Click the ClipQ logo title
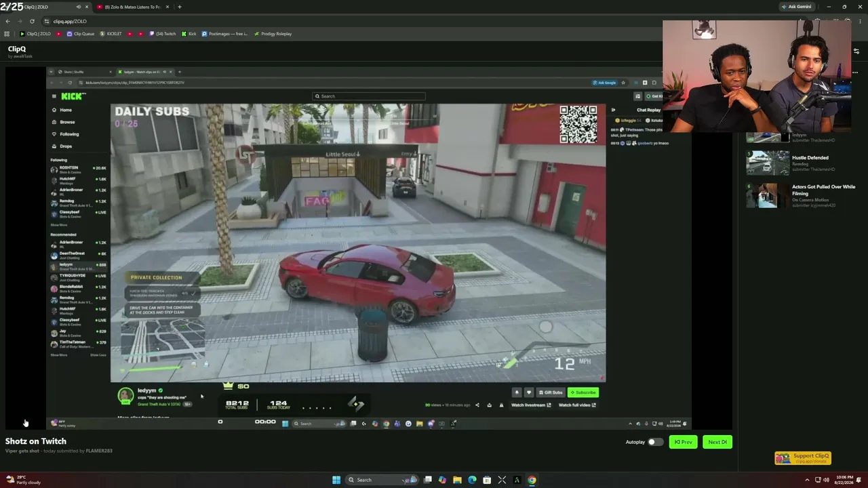 click(x=17, y=49)
